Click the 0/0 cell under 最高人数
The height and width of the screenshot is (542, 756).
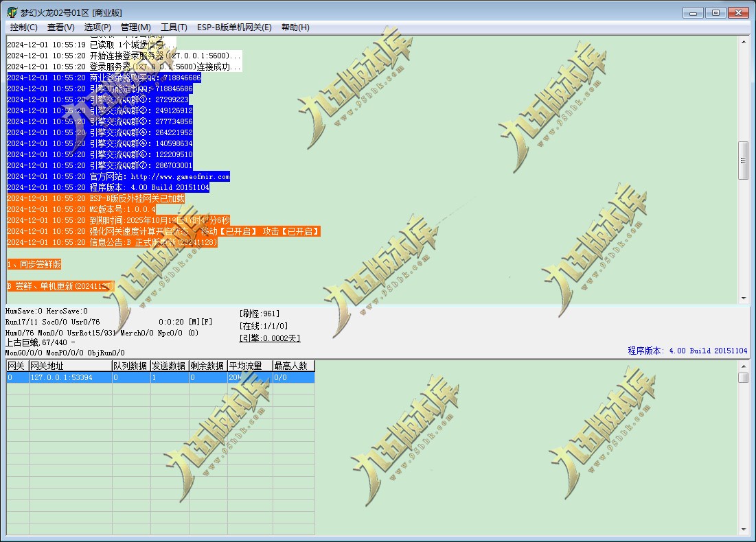coord(294,377)
